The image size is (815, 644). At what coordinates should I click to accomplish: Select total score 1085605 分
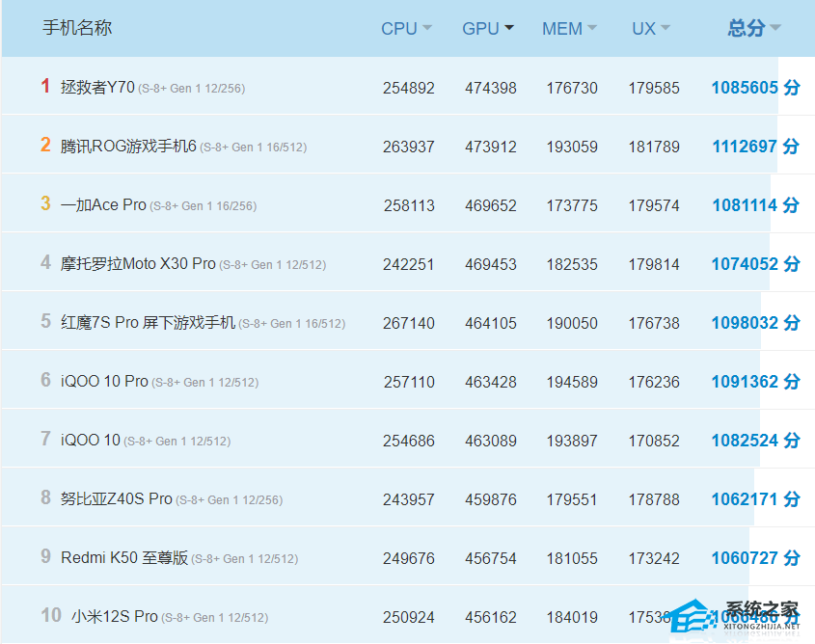[x=755, y=88]
